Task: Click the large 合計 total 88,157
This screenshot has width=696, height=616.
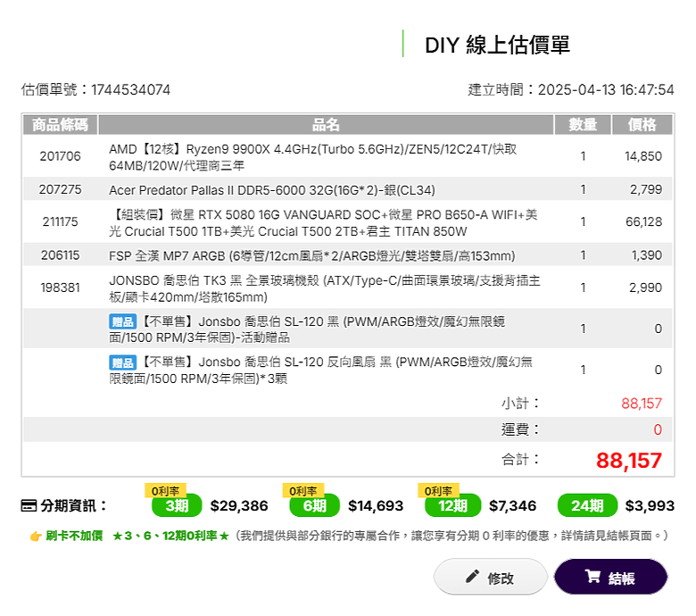Action: pyautogui.click(x=629, y=460)
